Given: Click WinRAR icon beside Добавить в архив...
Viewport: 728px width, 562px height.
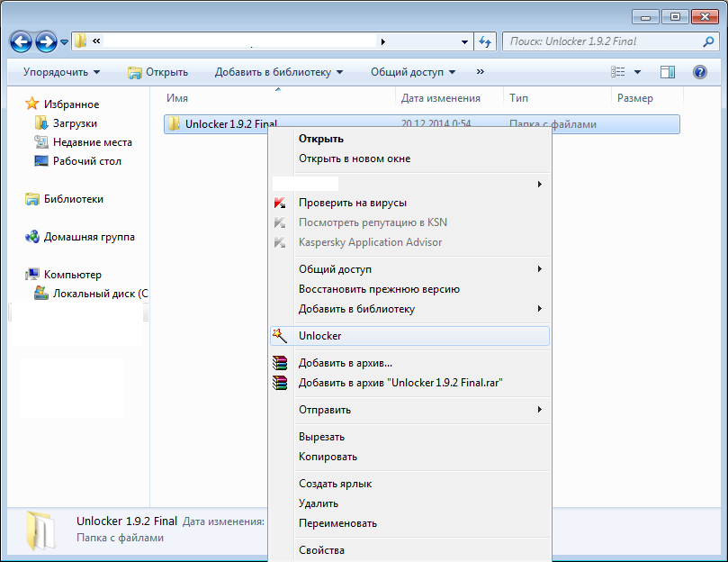Looking at the screenshot, I should click(280, 363).
